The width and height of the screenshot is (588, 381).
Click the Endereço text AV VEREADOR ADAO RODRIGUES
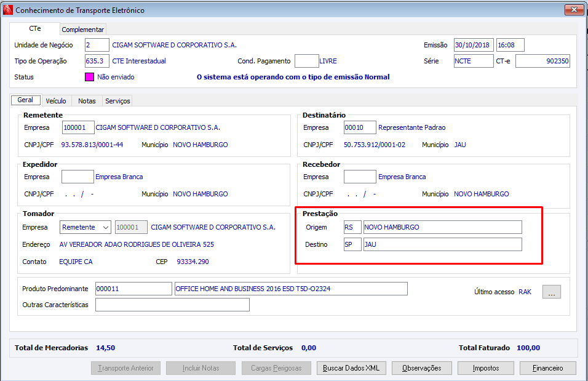(137, 244)
